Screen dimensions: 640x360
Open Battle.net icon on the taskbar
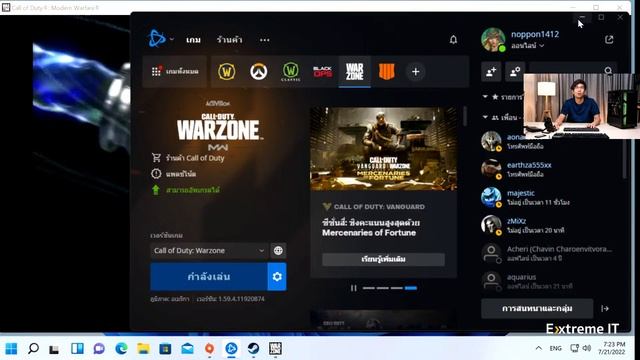point(231,349)
